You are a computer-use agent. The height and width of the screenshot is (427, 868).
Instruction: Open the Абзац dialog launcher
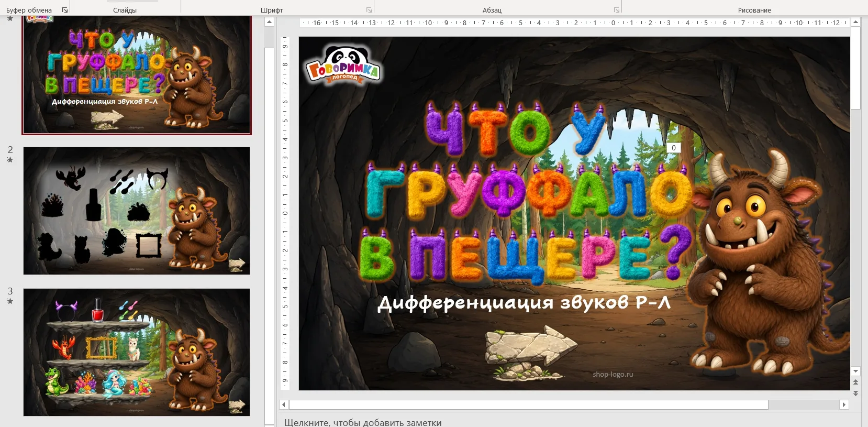617,10
